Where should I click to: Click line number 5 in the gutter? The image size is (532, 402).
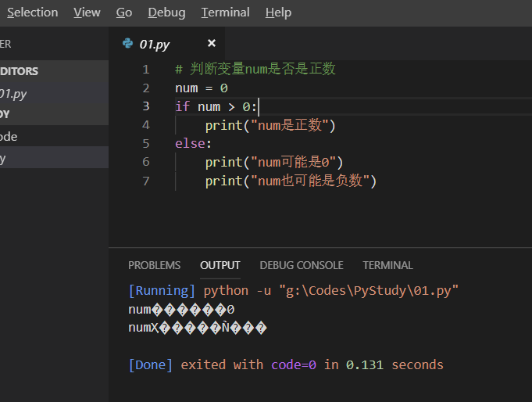(x=146, y=143)
